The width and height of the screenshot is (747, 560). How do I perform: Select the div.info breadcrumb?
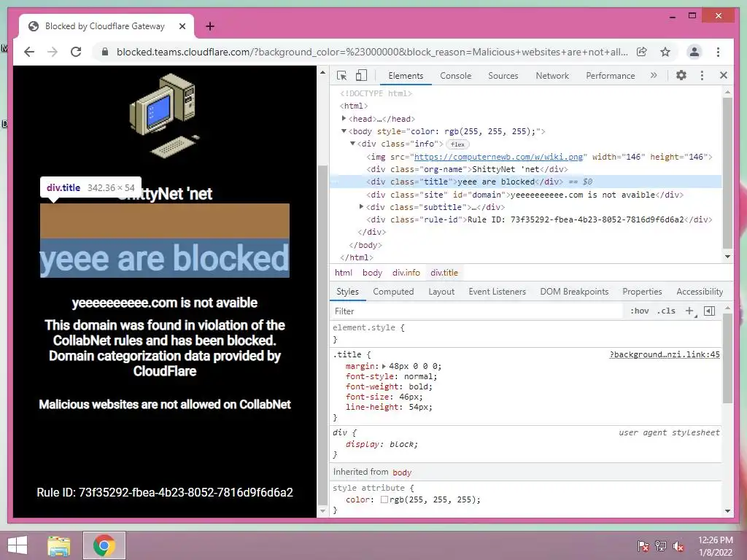[406, 273]
